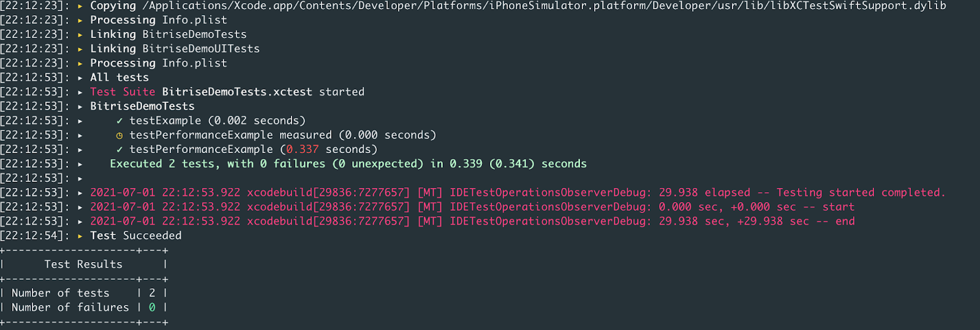This screenshot has height=330, width=980.
Task: Click the yellow arrow before Copying line
Action: (x=80, y=6)
